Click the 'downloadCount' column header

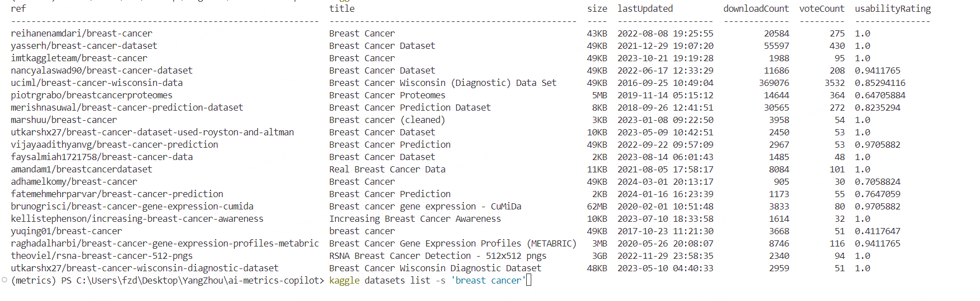(x=756, y=9)
